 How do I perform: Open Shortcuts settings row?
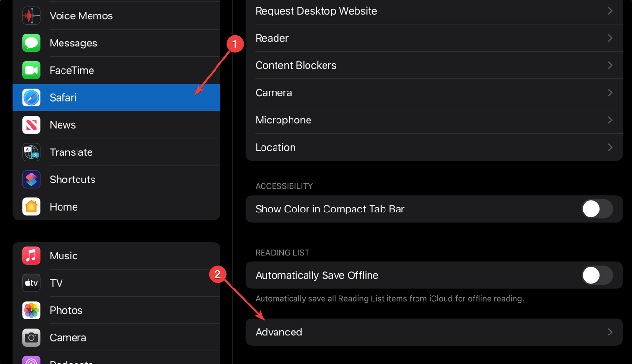pyautogui.click(x=116, y=180)
